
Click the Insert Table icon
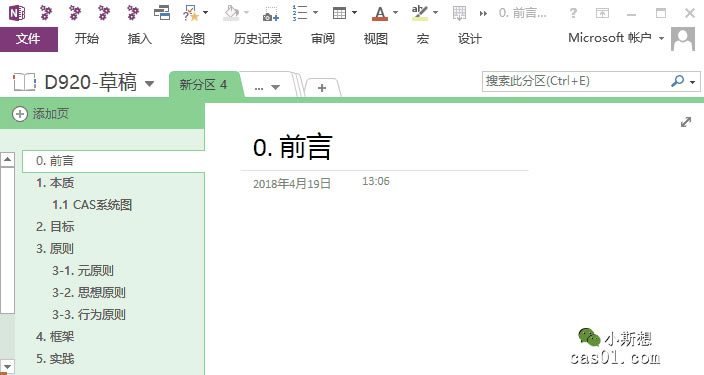339,13
